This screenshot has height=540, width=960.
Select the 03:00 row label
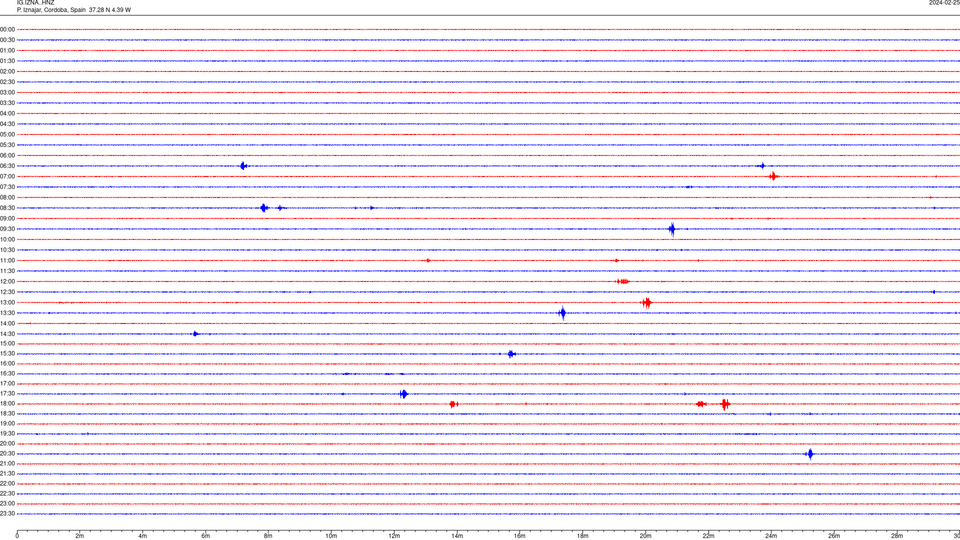click(x=7, y=92)
